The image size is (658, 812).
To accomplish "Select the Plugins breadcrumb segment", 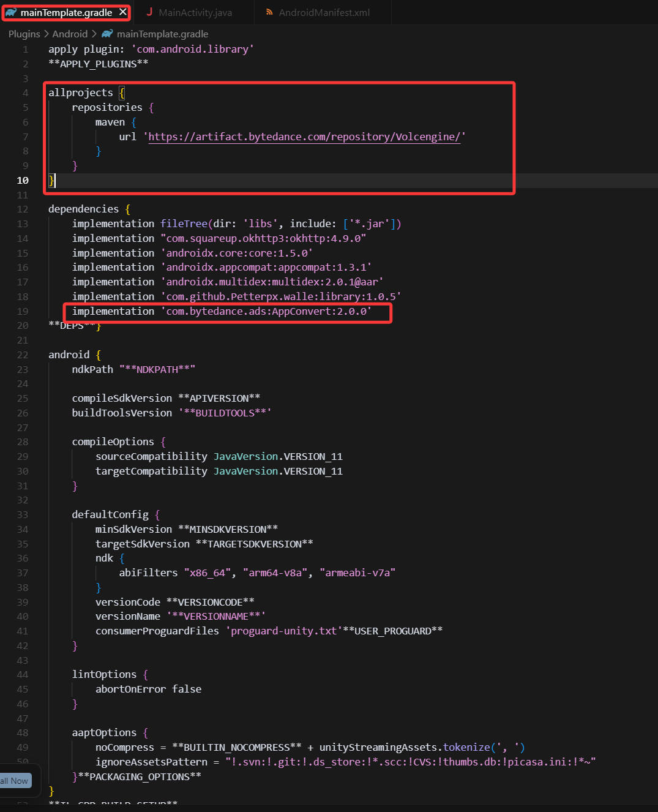I will point(24,34).
